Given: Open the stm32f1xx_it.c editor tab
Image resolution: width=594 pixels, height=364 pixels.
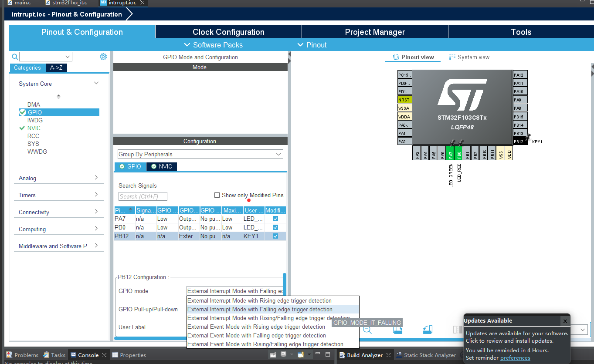Looking at the screenshot, I should click(x=66, y=3).
